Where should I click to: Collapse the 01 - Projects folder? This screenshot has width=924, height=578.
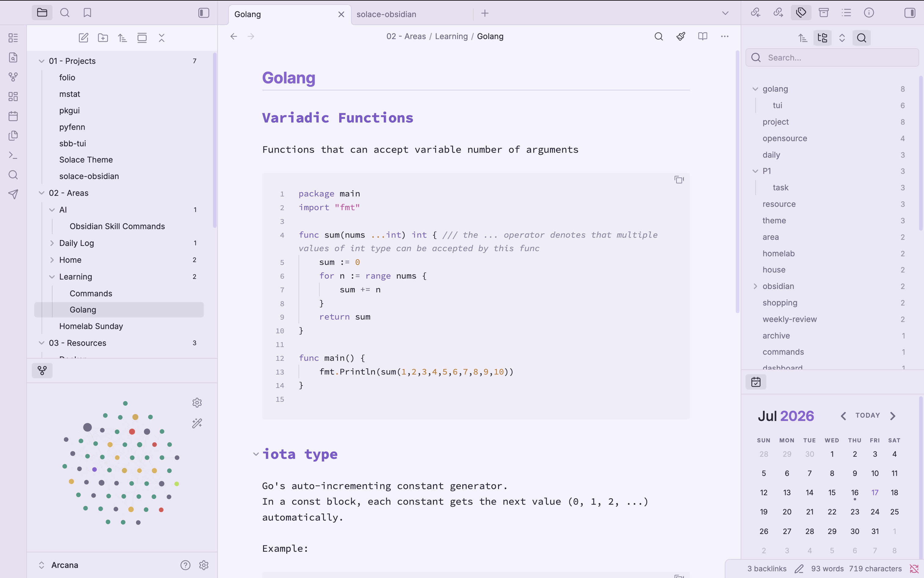point(42,61)
